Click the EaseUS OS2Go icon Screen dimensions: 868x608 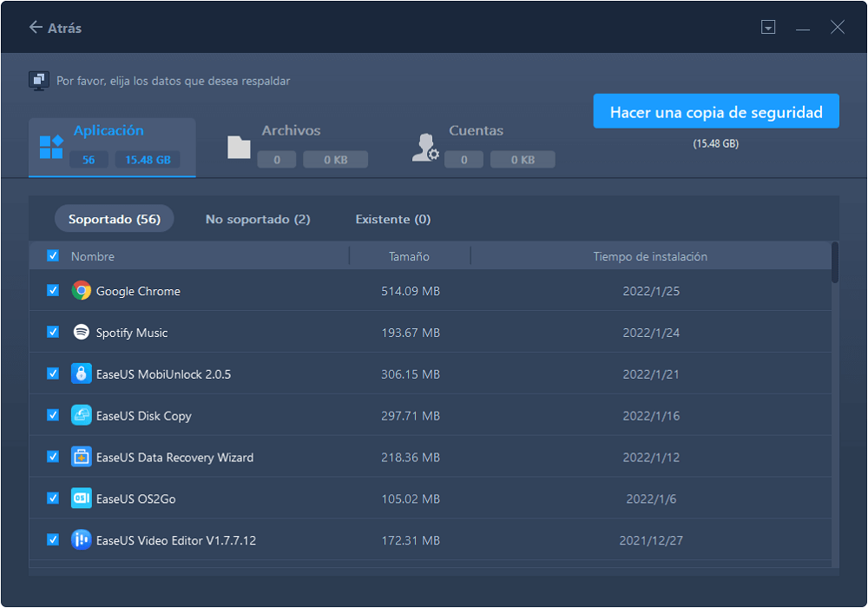coord(82,499)
